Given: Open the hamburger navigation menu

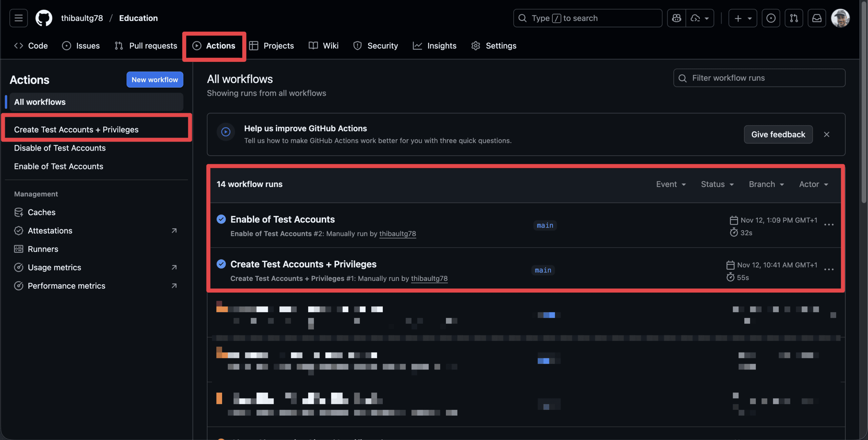Looking at the screenshot, I should (x=18, y=18).
